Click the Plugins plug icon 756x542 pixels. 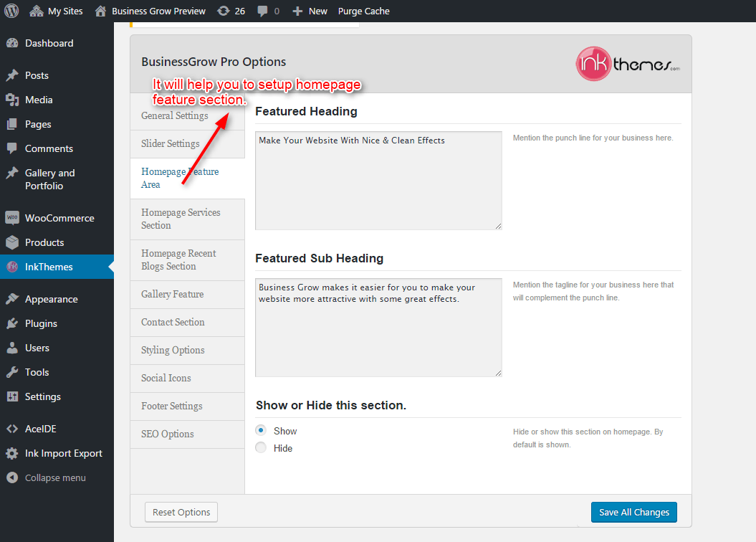pos(12,323)
